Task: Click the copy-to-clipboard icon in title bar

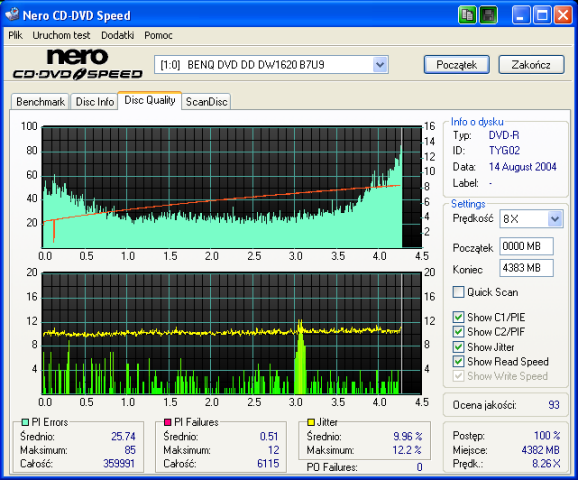Action: pyautogui.click(x=467, y=15)
